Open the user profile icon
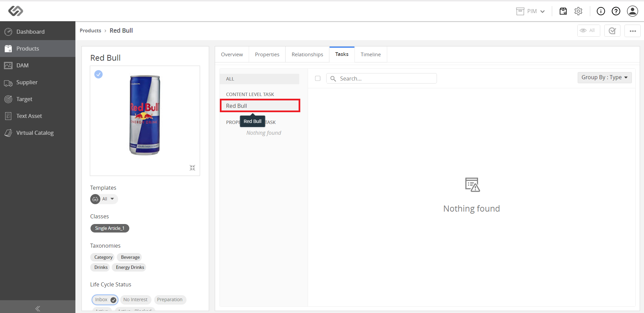Image resolution: width=644 pixels, height=313 pixels. (633, 11)
